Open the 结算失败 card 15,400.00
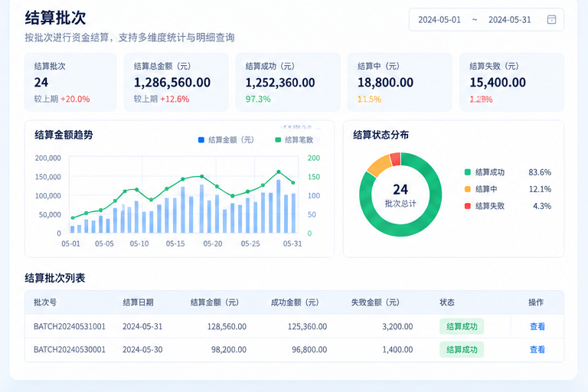This screenshot has width=588, height=392. click(511, 82)
